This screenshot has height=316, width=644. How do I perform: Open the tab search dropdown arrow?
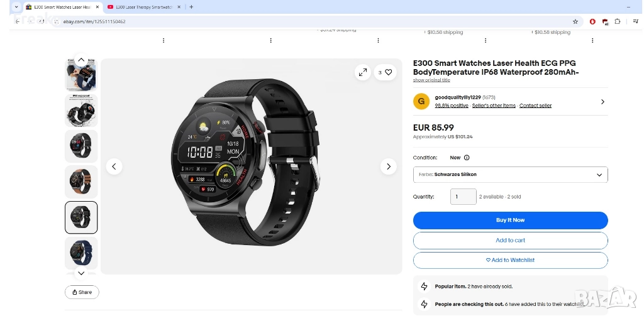coord(16,7)
